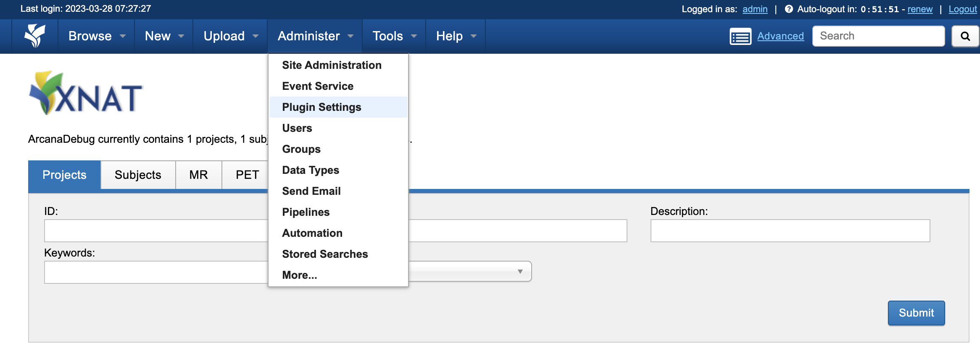The image size is (980, 351).
Task: Open Advanced search link
Action: pyautogui.click(x=780, y=36)
